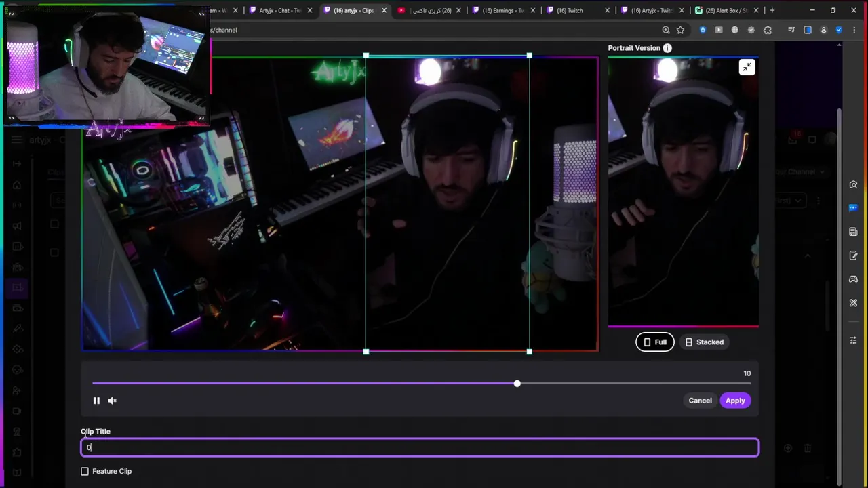Open the customize sidebar settings icon
Viewport: 868px width, 488px height.
tap(853, 340)
